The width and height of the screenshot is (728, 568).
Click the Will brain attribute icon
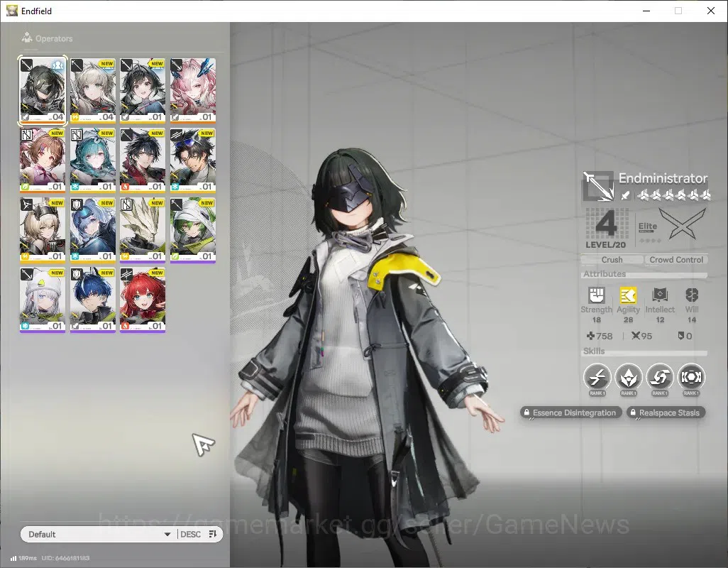pyautogui.click(x=692, y=295)
